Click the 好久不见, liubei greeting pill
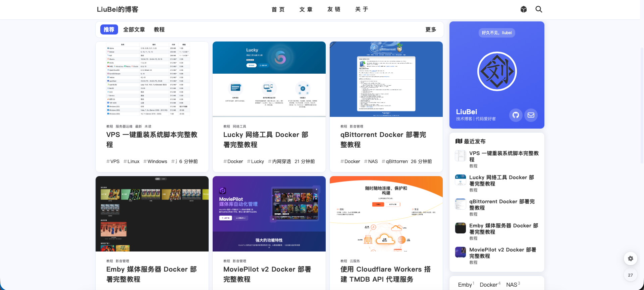Image resolution: width=644 pixels, height=290 pixels. pos(497,33)
